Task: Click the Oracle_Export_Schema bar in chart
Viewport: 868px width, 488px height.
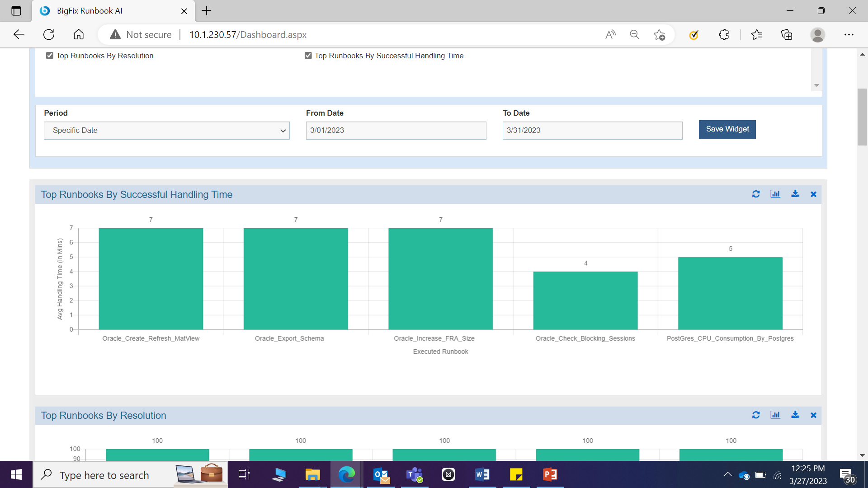Action: [296, 279]
